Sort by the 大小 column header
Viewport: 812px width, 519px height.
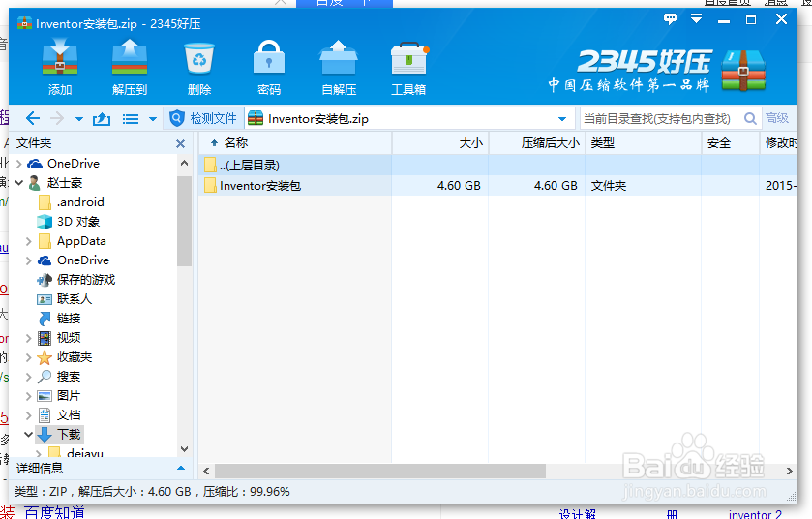point(440,143)
